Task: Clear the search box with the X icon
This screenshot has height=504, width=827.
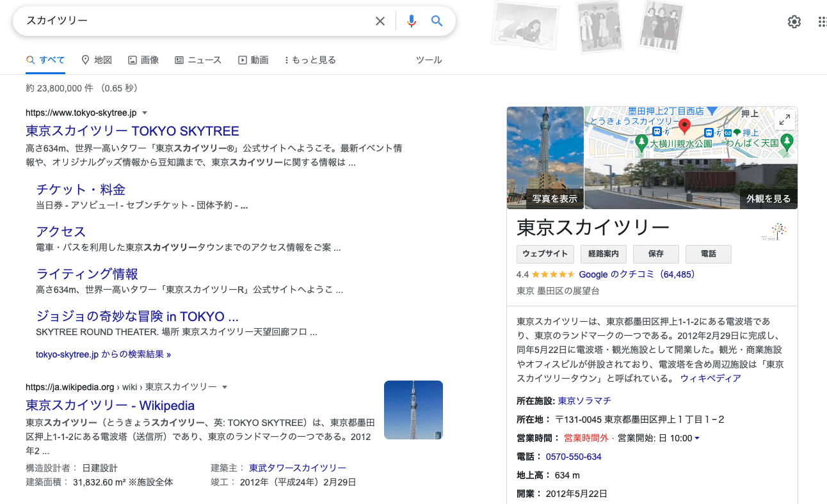Action: click(x=380, y=21)
